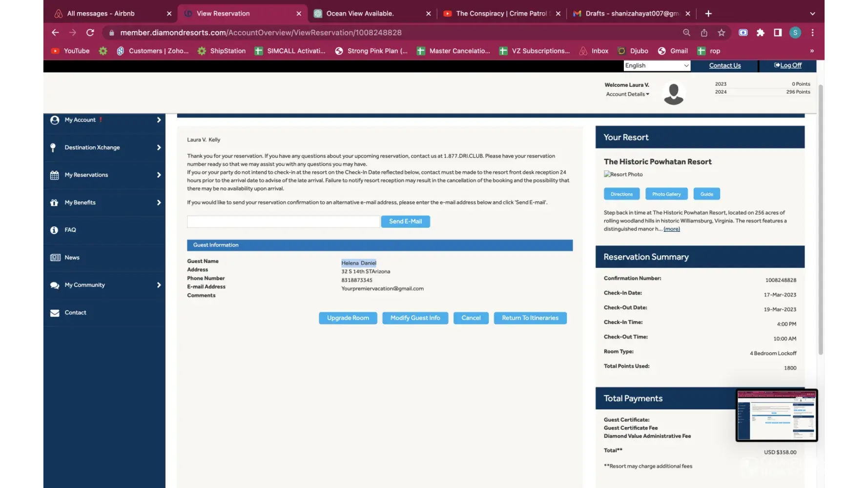868x488 pixels.
Task: Click Return To Itineraries button
Action: click(530, 318)
